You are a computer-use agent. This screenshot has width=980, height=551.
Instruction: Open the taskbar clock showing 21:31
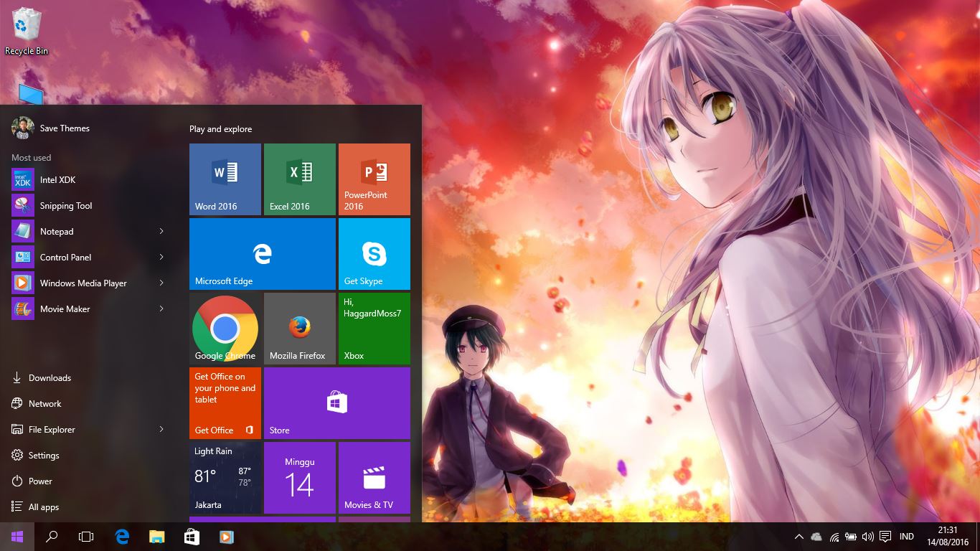(x=948, y=537)
